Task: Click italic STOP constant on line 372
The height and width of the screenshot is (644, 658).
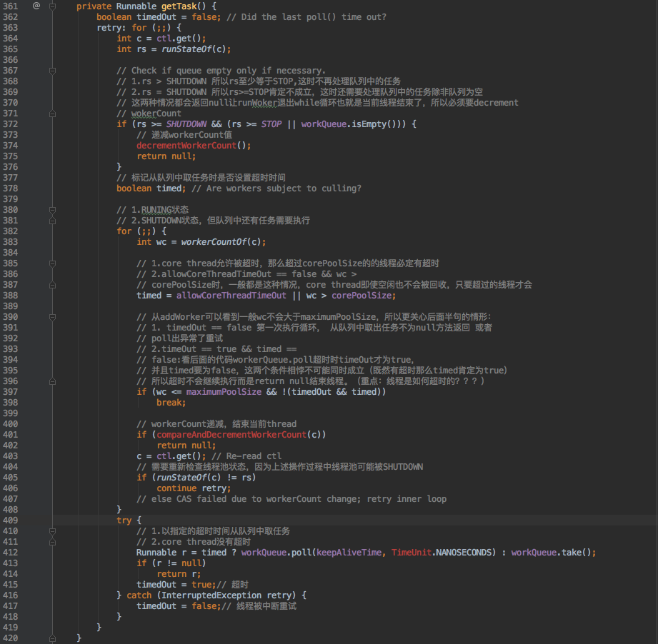Action: point(271,124)
